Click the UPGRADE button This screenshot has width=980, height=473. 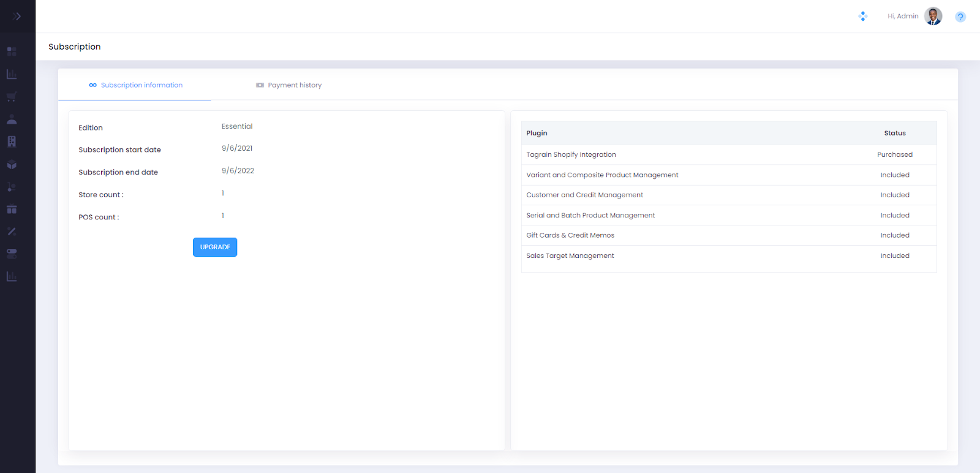(x=215, y=247)
